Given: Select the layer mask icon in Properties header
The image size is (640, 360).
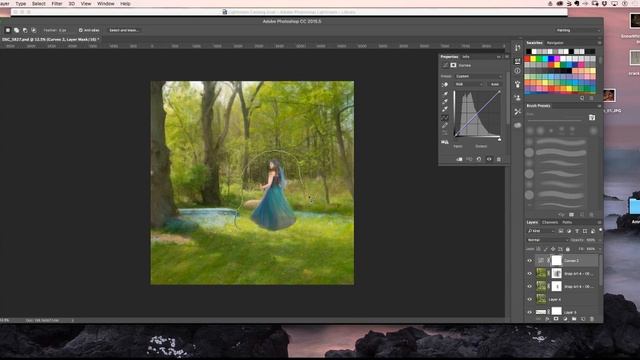Looking at the screenshot, I should click(453, 65).
